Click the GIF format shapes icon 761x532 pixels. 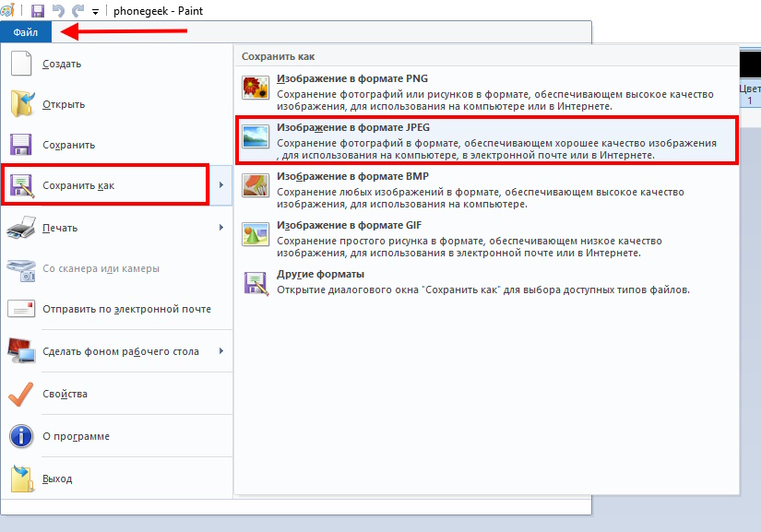[x=256, y=235]
